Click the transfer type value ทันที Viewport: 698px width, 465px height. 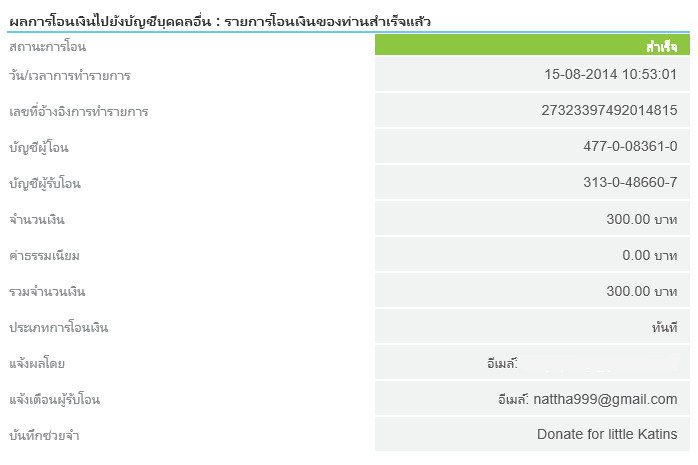point(663,327)
